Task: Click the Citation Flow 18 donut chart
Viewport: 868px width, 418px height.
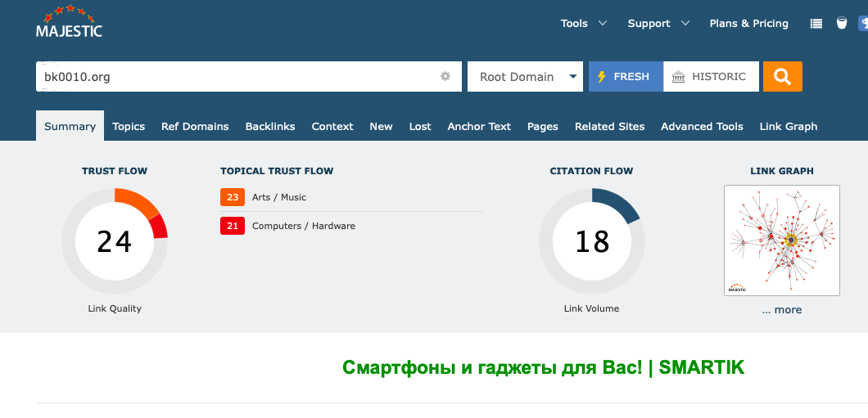Action: coord(592,241)
